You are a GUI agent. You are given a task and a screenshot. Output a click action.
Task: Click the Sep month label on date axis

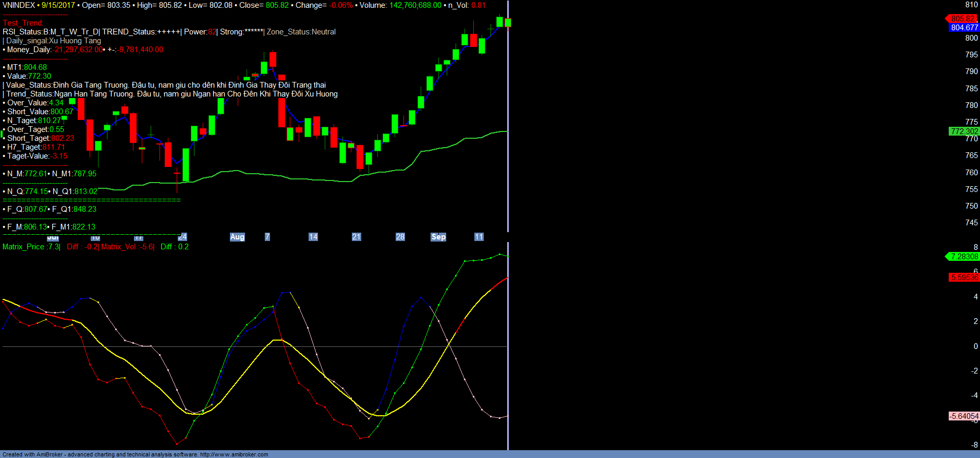coord(438,237)
